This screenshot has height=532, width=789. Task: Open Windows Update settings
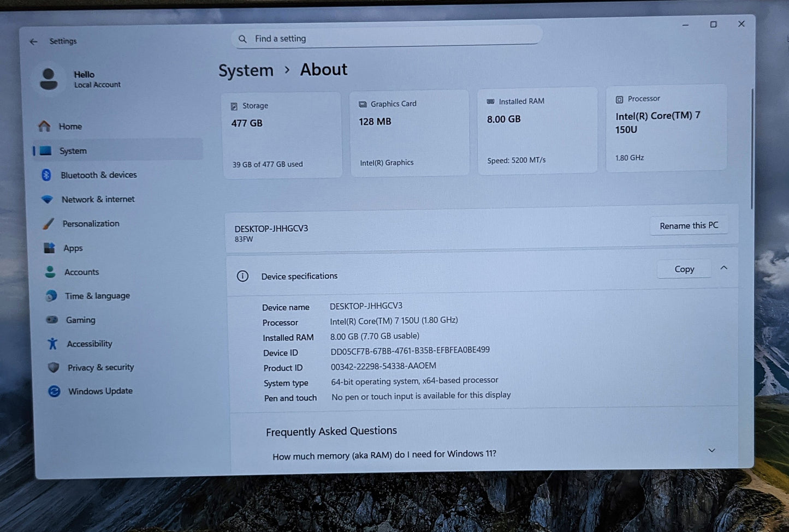[x=100, y=391]
